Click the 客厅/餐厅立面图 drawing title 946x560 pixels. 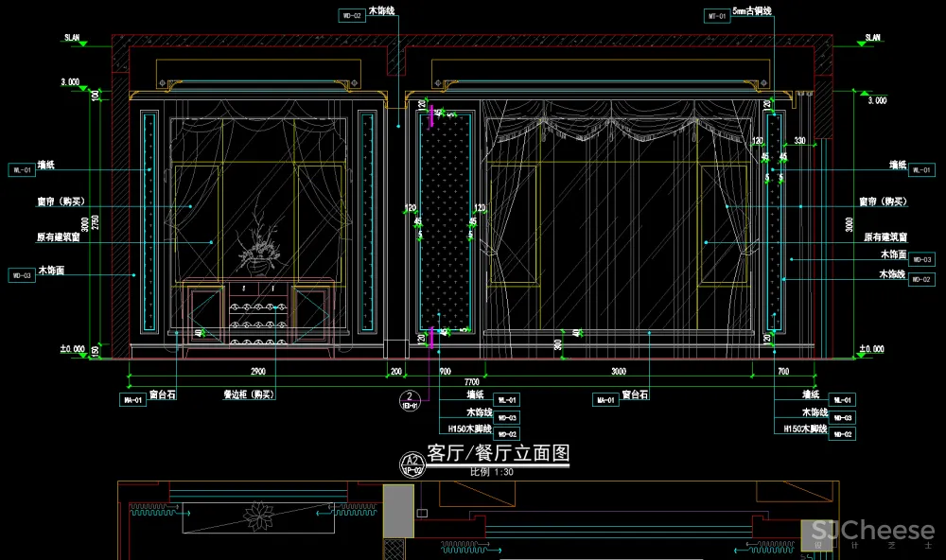pos(498,454)
